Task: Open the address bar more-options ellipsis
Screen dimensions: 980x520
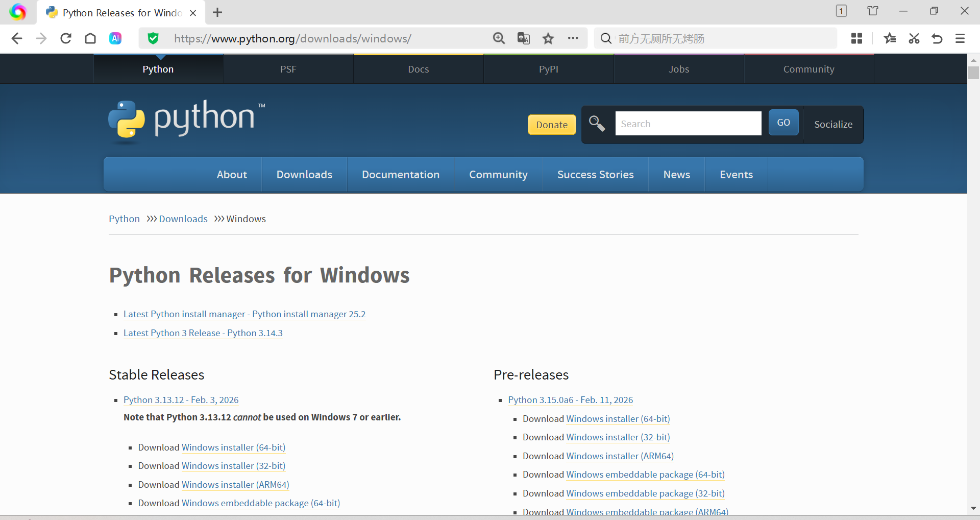Action: click(573, 38)
